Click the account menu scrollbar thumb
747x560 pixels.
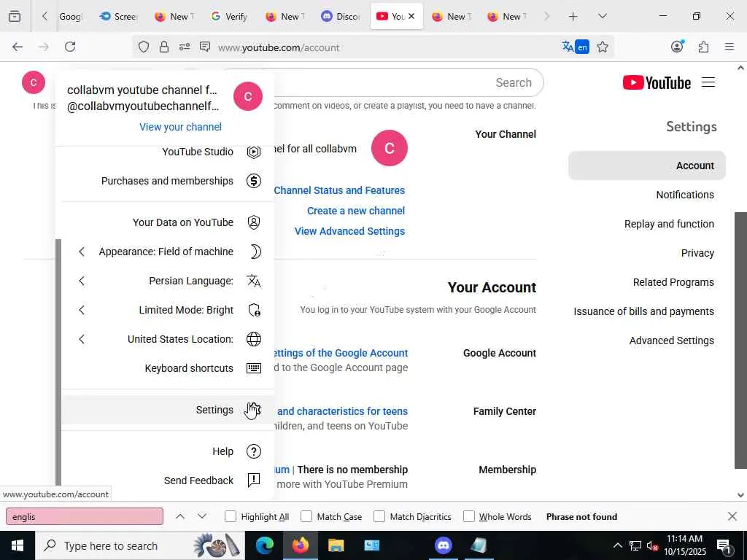[58, 362]
